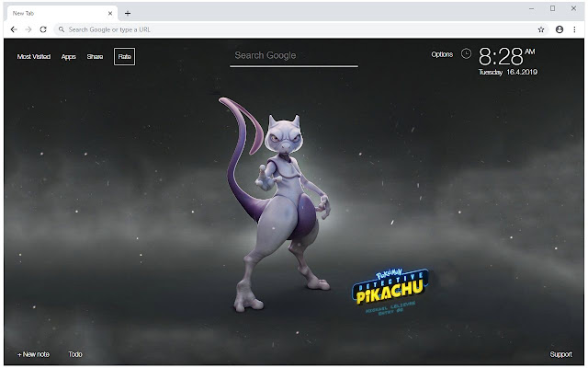The height and width of the screenshot is (368, 588).
Task: Open the Most Visited menu
Action: (x=34, y=57)
